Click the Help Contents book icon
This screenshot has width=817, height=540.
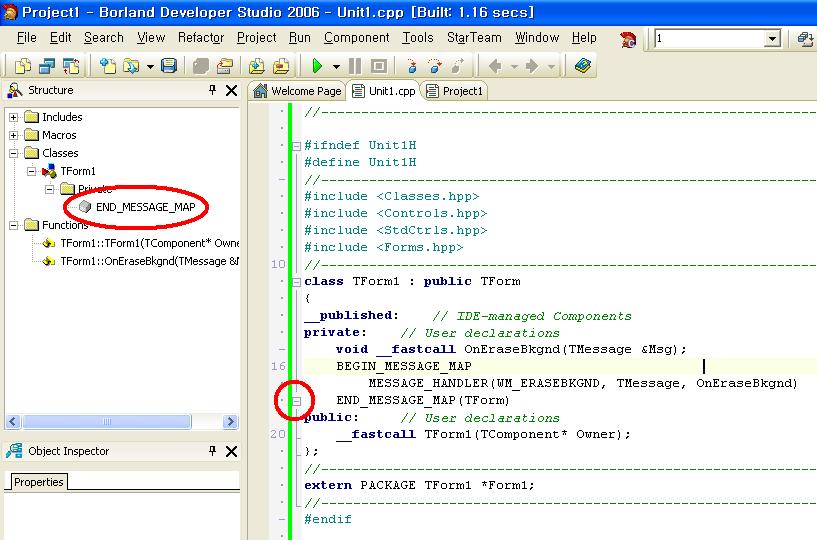(x=583, y=66)
